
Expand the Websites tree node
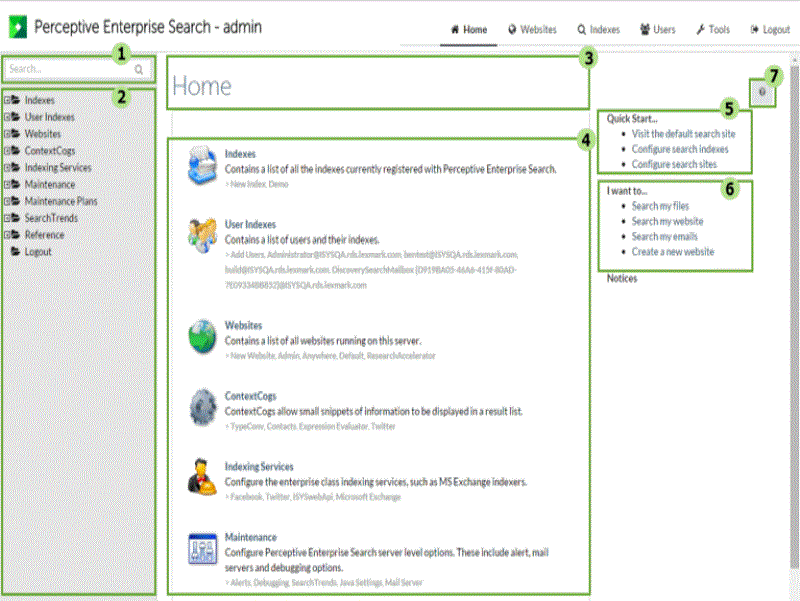pyautogui.click(x=7, y=134)
